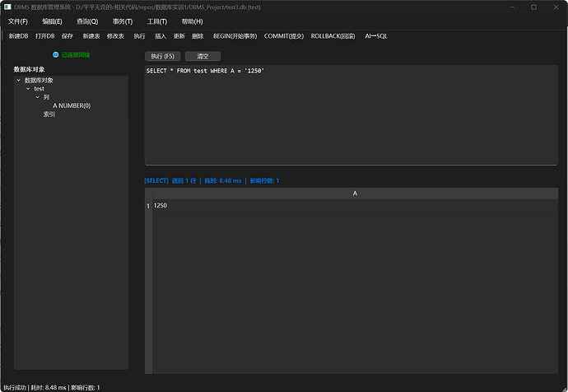Open the 帮助(H) menu

193,21
